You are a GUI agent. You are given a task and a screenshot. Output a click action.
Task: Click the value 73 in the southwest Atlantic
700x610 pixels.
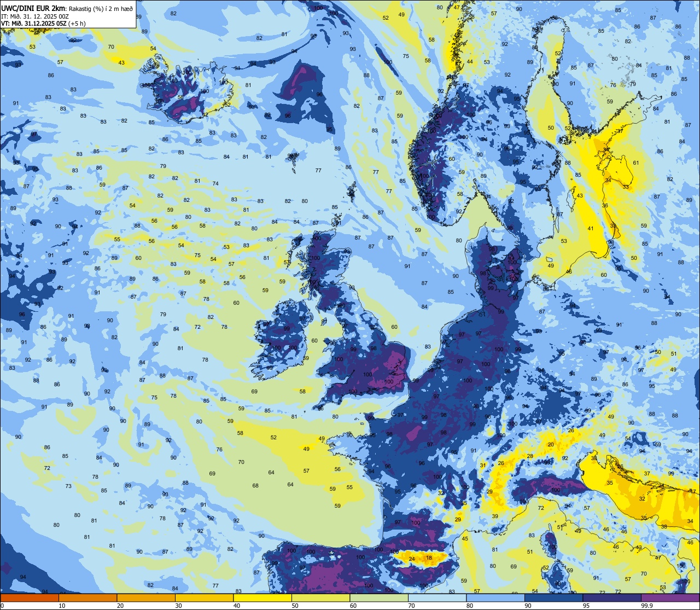coord(68,486)
